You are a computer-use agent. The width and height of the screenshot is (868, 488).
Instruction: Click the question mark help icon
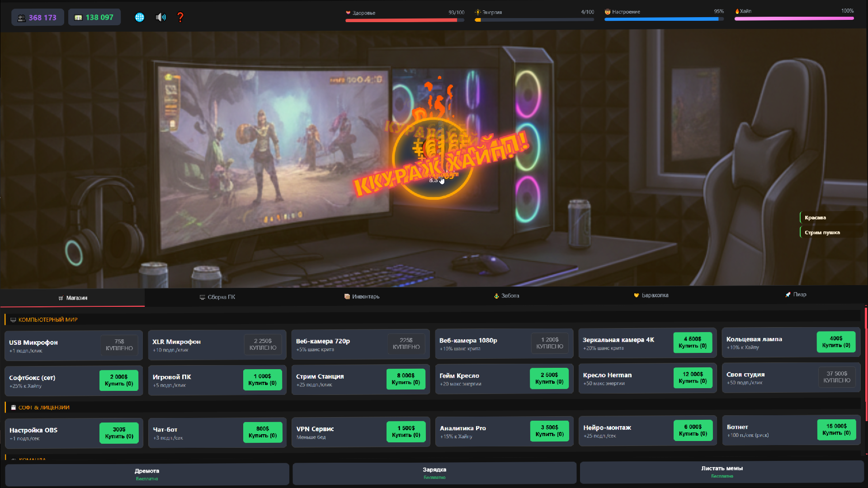(x=180, y=17)
